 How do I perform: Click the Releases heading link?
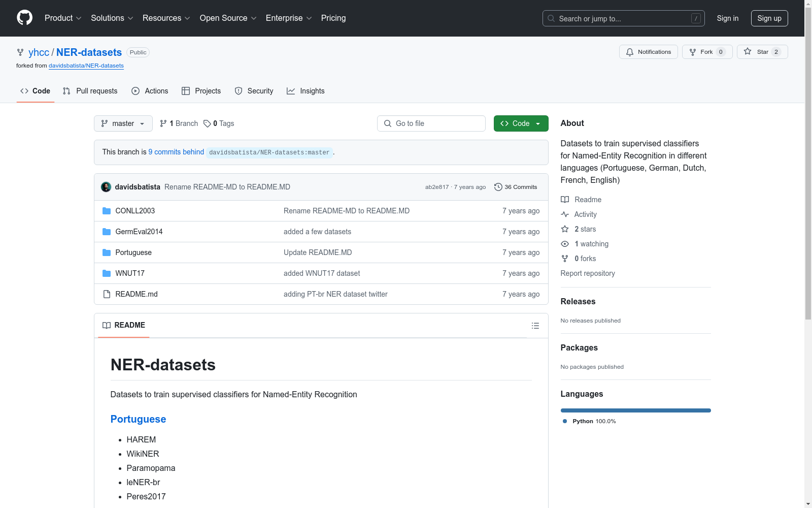pos(578,301)
